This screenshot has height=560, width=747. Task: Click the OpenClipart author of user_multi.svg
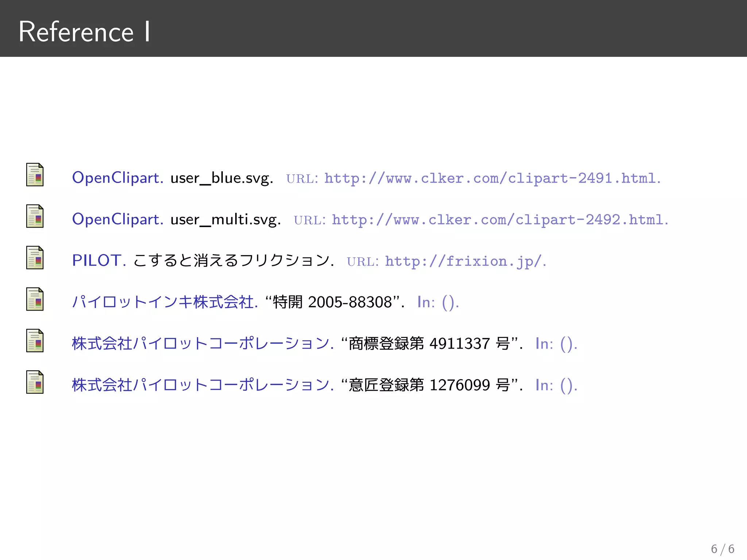point(117,219)
